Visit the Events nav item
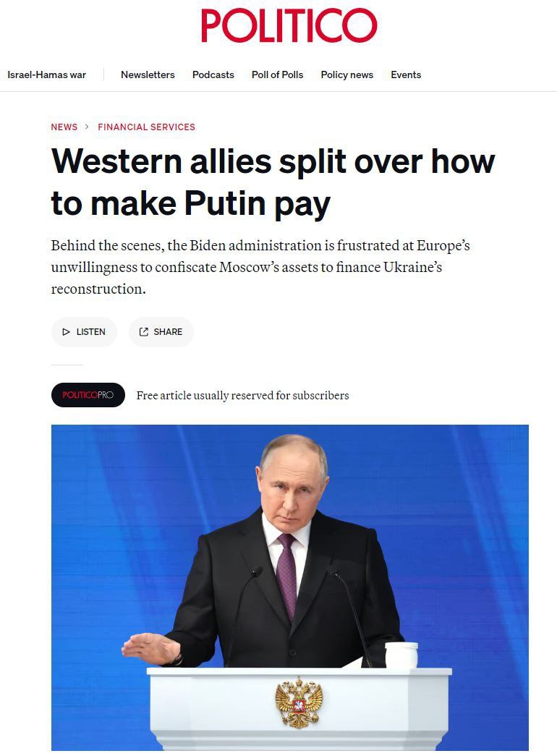 [406, 75]
